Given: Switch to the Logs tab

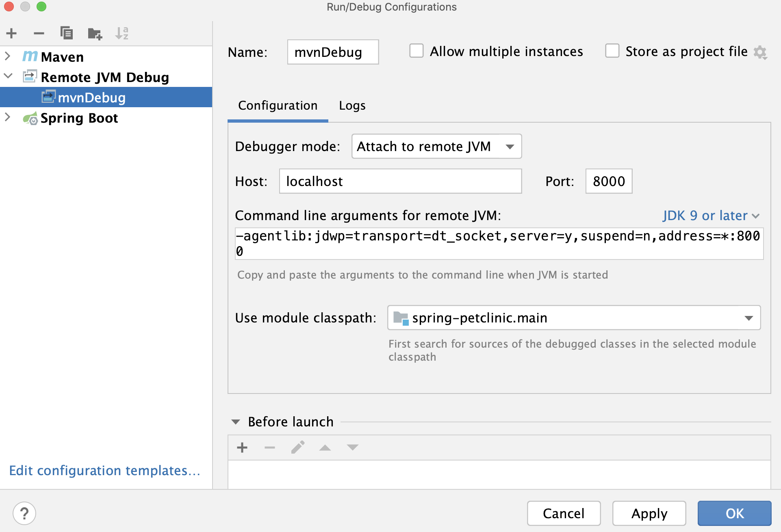Looking at the screenshot, I should tap(353, 105).
